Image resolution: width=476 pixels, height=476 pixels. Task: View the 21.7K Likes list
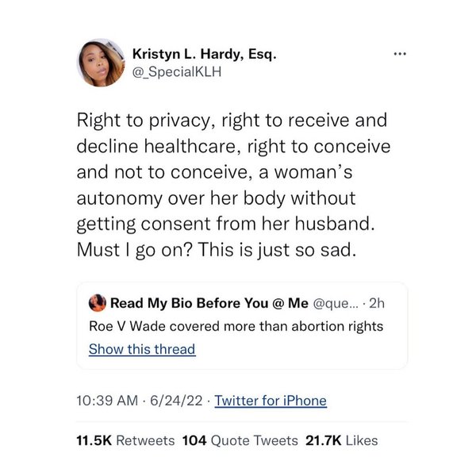(342, 440)
